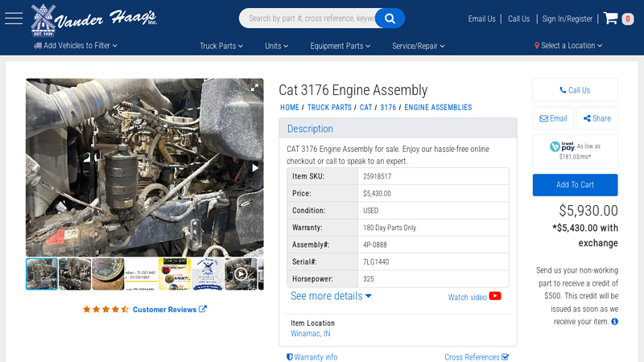
Task: Click assembly number 4P-0888
Action: click(374, 245)
